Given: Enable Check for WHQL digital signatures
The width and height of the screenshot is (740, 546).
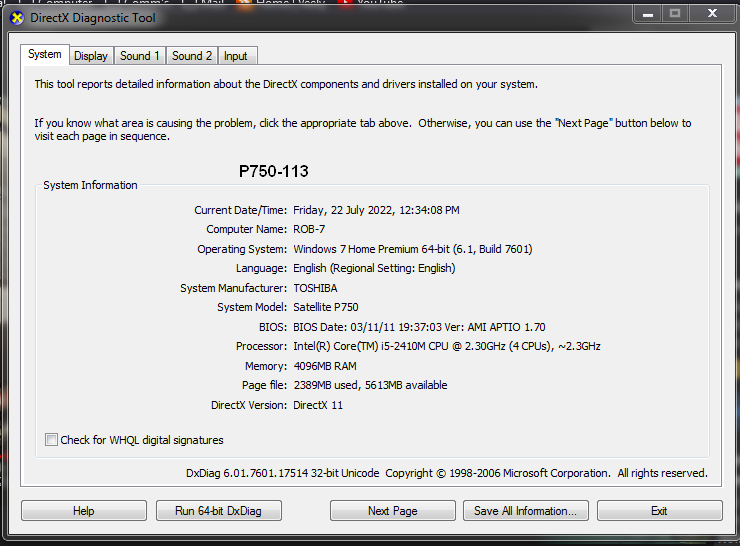Looking at the screenshot, I should coord(51,440).
